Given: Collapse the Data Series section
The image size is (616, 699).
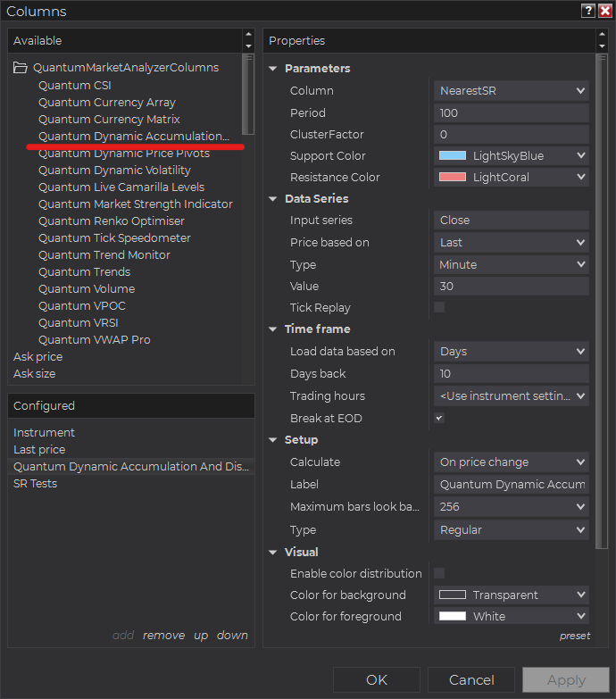Looking at the screenshot, I should [x=273, y=199].
